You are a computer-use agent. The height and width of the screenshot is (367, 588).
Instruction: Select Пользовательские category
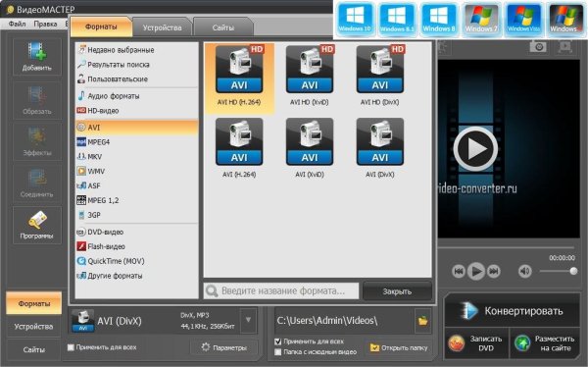point(136,79)
